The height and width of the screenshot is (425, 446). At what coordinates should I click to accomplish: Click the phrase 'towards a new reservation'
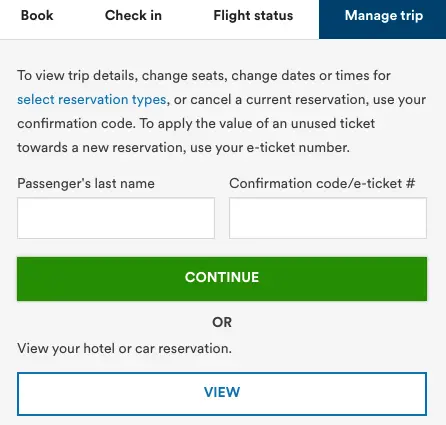(102, 148)
